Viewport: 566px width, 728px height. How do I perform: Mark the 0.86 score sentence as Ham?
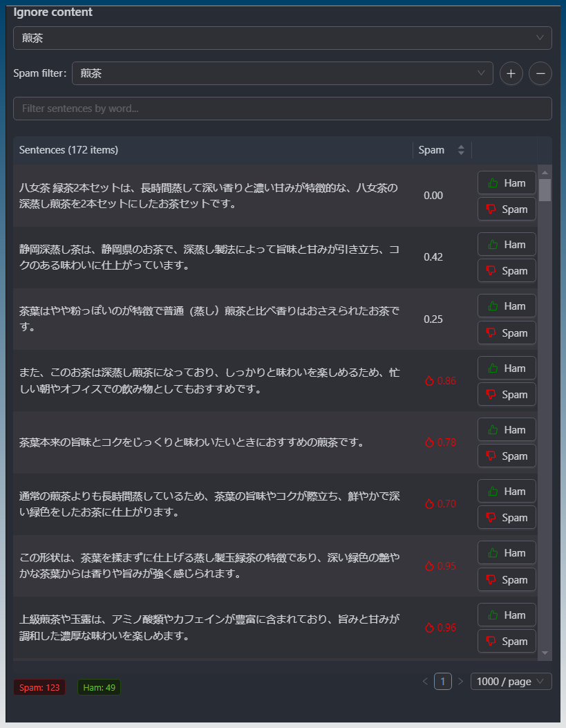pyautogui.click(x=507, y=368)
